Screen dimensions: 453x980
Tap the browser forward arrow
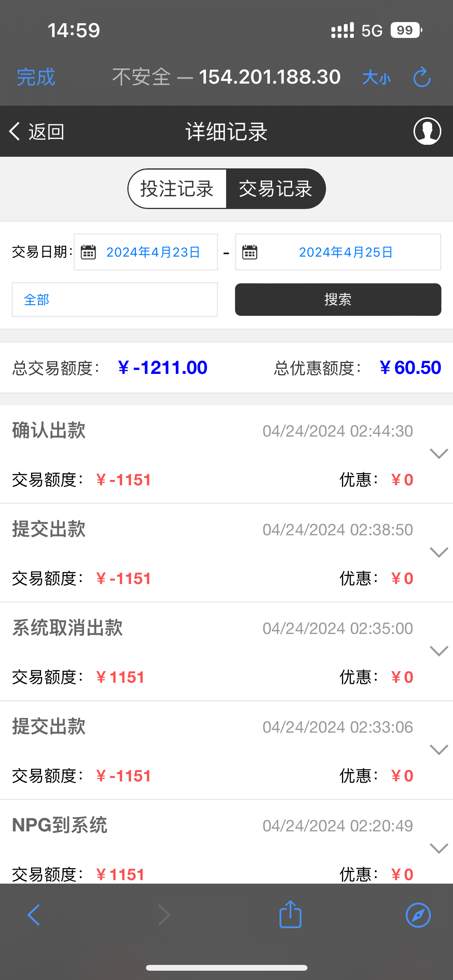164,915
